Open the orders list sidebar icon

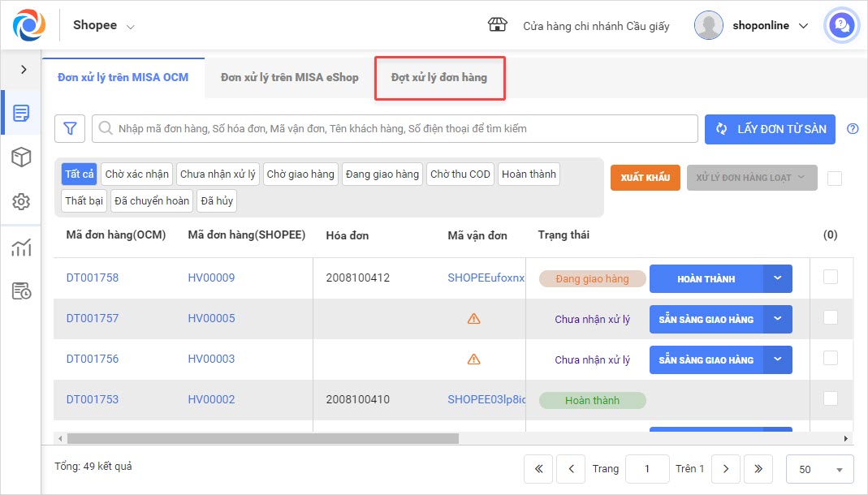coord(21,114)
